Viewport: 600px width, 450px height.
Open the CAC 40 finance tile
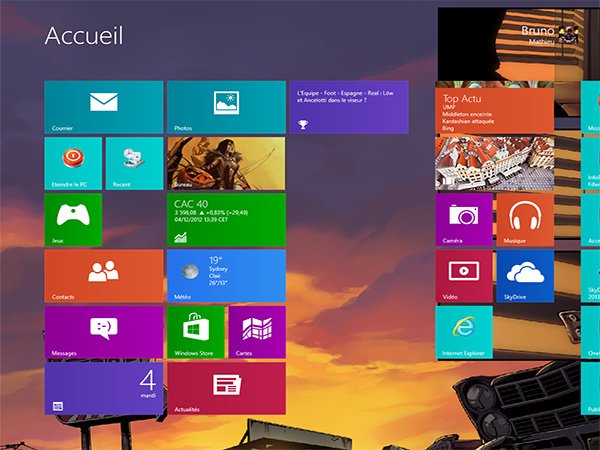[226, 220]
